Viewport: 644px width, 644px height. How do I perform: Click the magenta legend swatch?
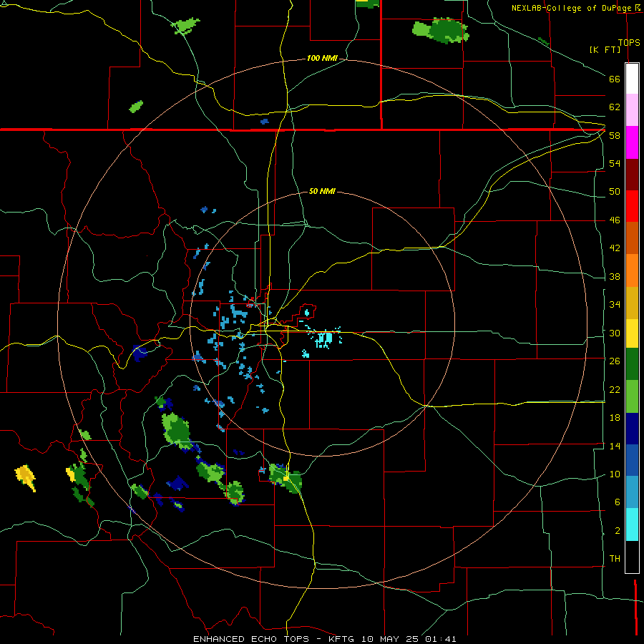tap(632, 142)
